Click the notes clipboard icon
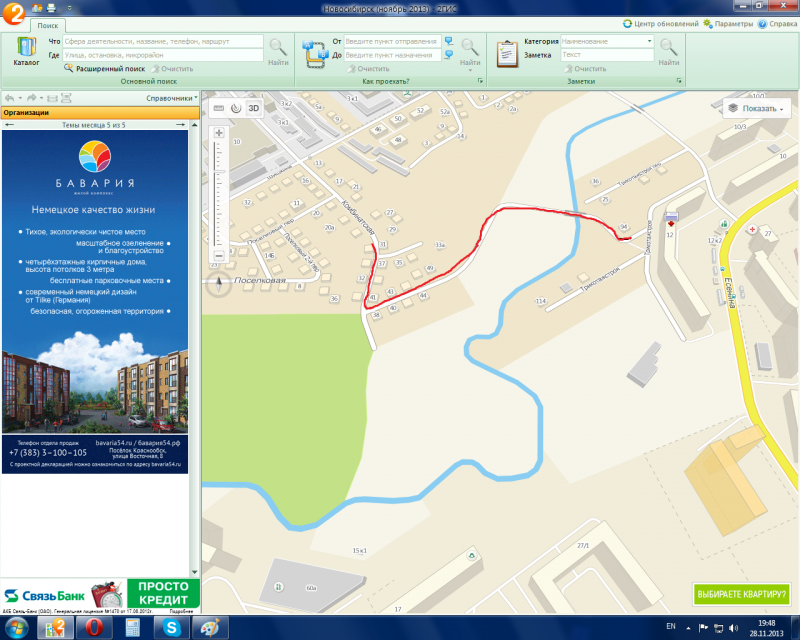The height and width of the screenshot is (640, 800). pyautogui.click(x=506, y=49)
